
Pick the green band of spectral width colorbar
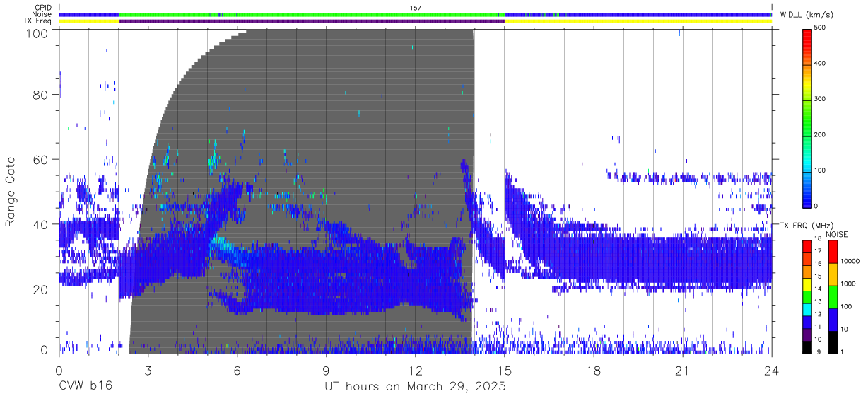pos(808,117)
